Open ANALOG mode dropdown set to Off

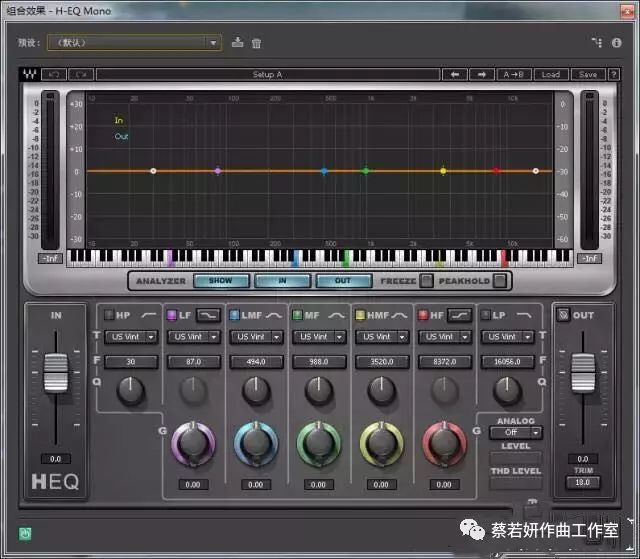click(x=516, y=432)
